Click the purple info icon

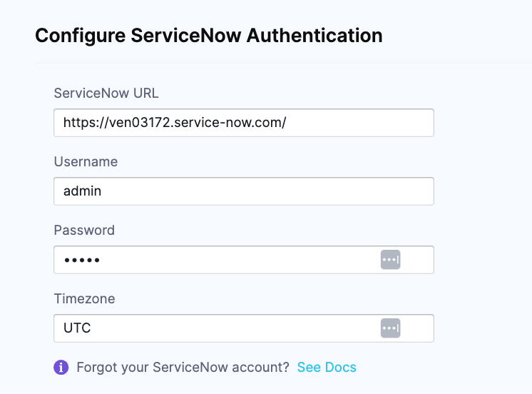click(x=61, y=367)
